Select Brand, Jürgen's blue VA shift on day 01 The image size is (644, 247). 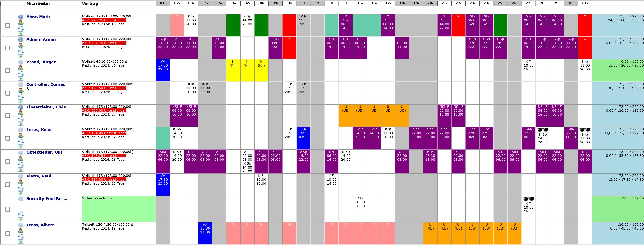163,70
